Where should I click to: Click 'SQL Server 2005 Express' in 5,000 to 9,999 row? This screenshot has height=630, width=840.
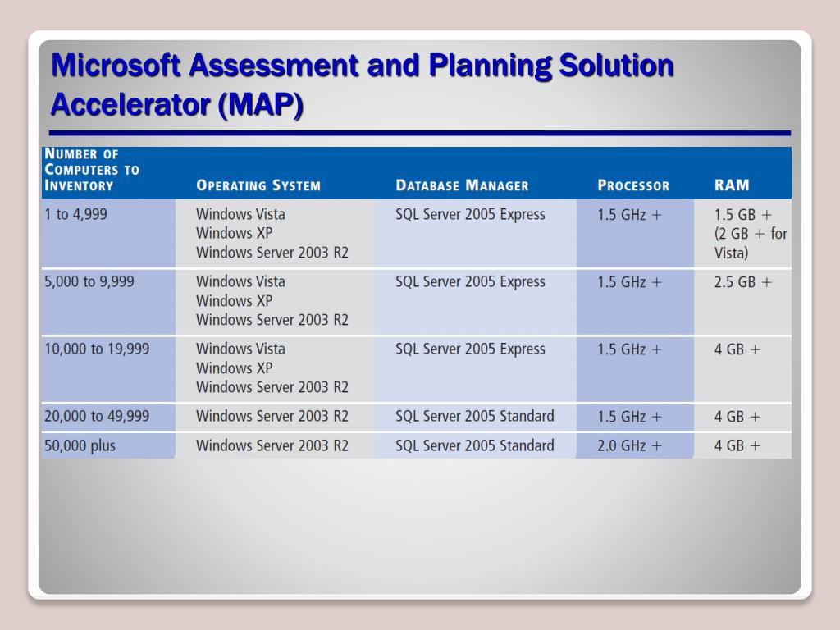(x=470, y=282)
